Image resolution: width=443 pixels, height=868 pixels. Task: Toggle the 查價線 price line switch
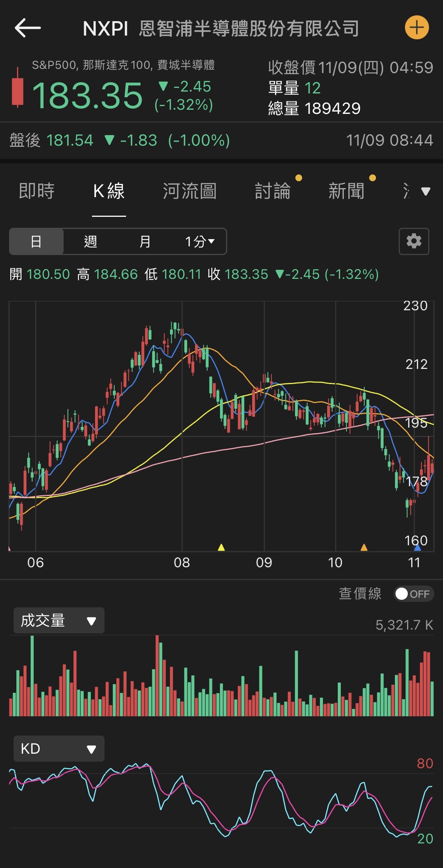point(413,594)
